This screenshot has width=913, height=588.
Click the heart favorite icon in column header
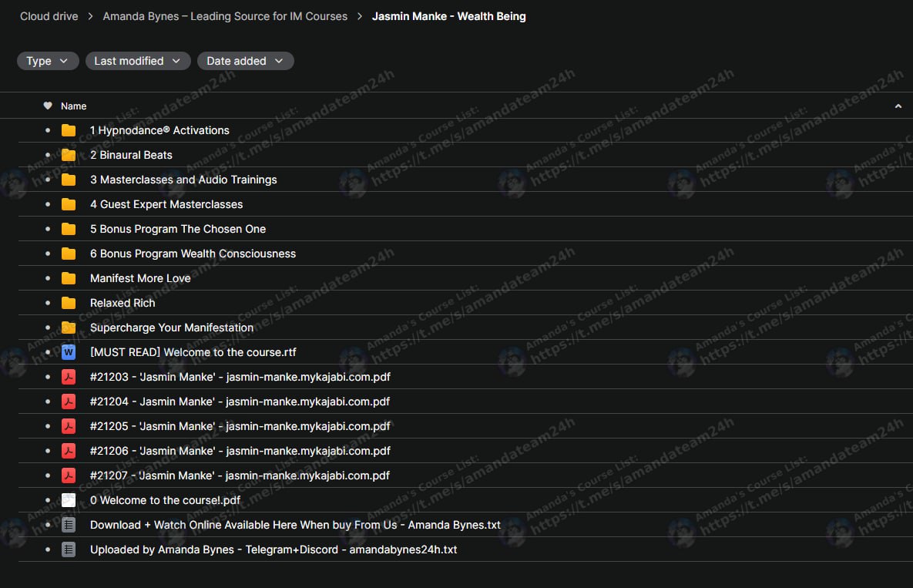(x=48, y=106)
